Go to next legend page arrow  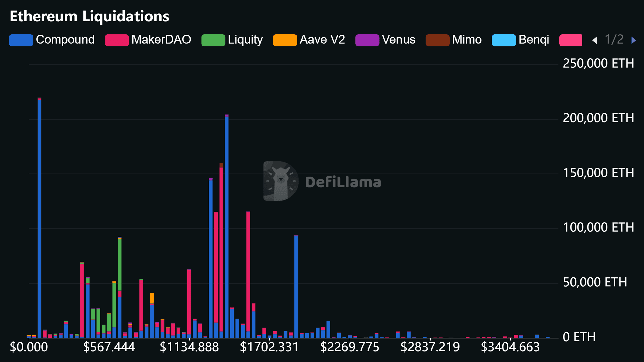[633, 40]
